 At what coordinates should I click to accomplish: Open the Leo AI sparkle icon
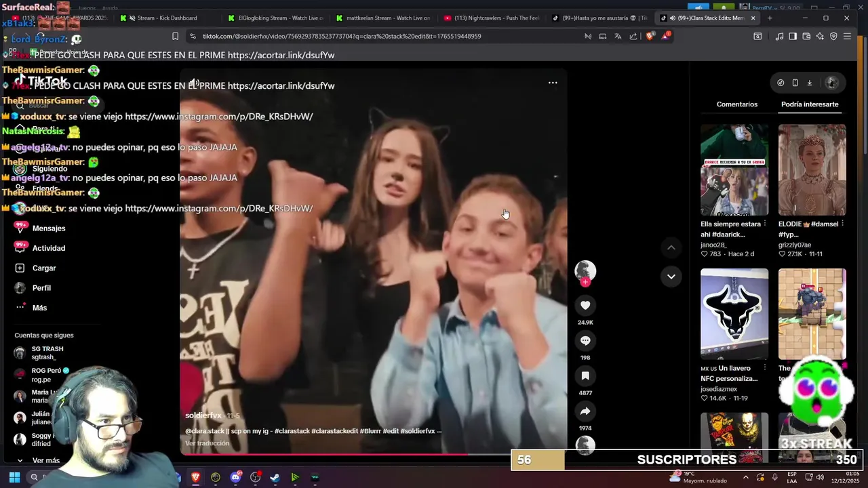click(x=820, y=36)
